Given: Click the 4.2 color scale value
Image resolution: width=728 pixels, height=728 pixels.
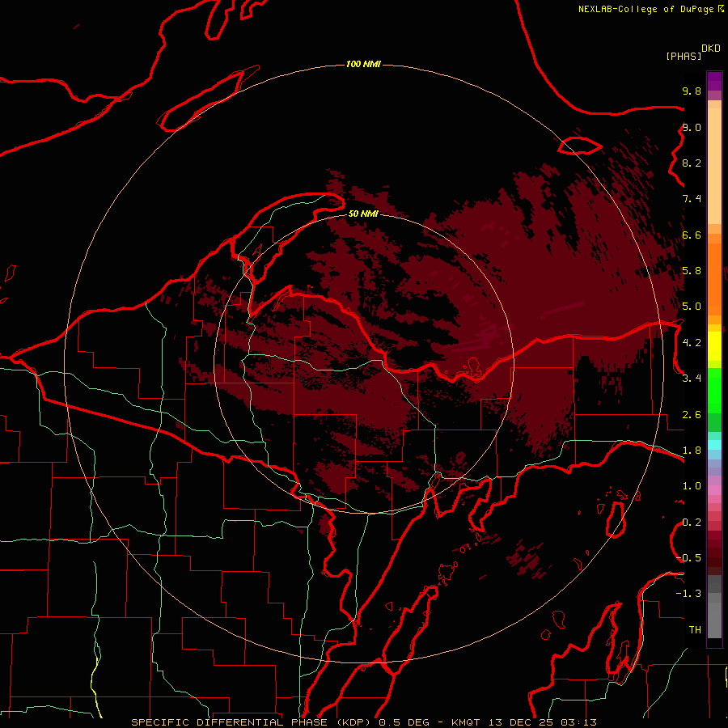Looking at the screenshot, I should (692, 343).
